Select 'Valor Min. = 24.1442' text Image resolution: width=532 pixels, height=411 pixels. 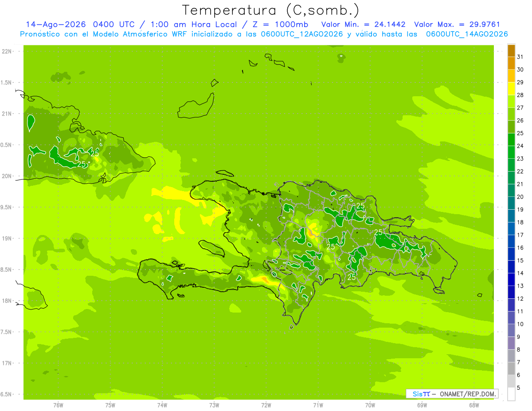pyautogui.click(x=363, y=24)
